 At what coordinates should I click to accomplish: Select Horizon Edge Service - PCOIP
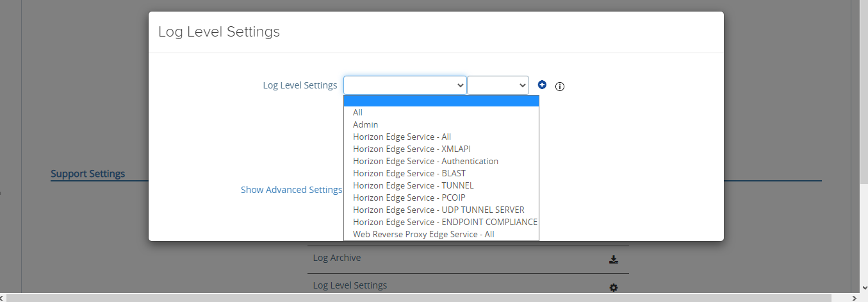(x=441, y=197)
